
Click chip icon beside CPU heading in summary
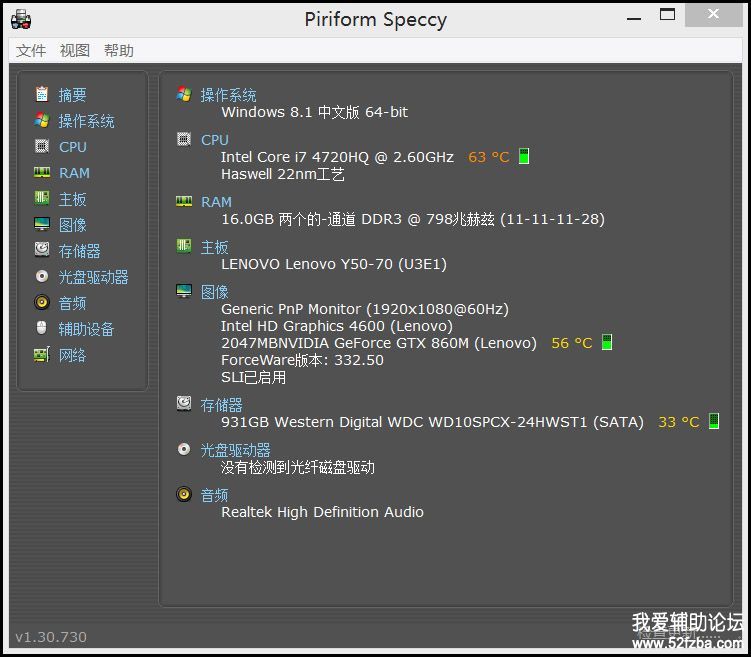pos(184,139)
